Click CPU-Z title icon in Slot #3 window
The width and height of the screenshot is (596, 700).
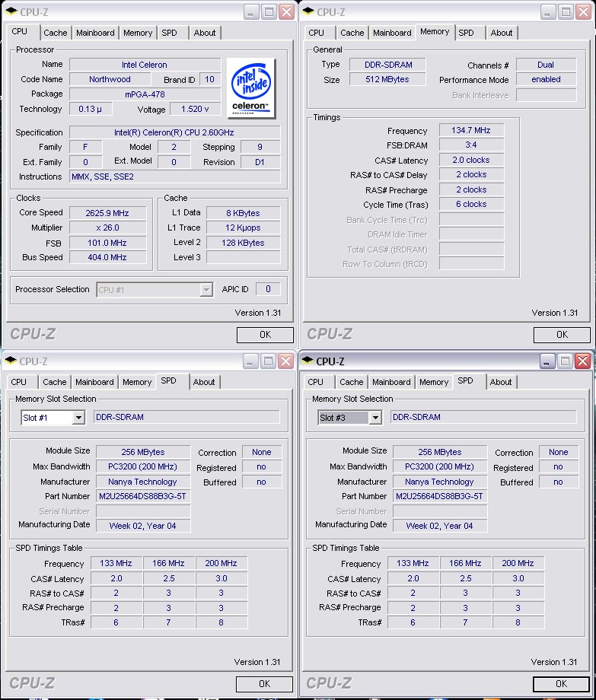coord(308,361)
